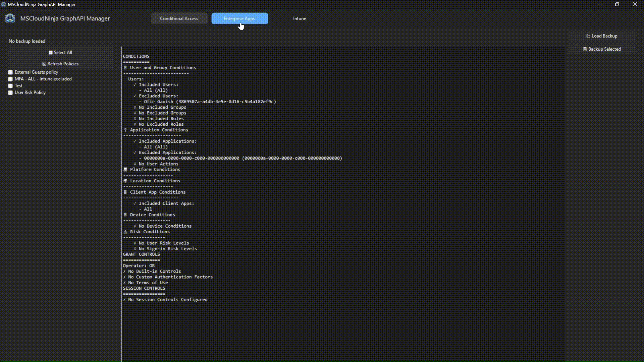
Task: Click the globe icon beside Location Conditions
Action: click(125, 181)
